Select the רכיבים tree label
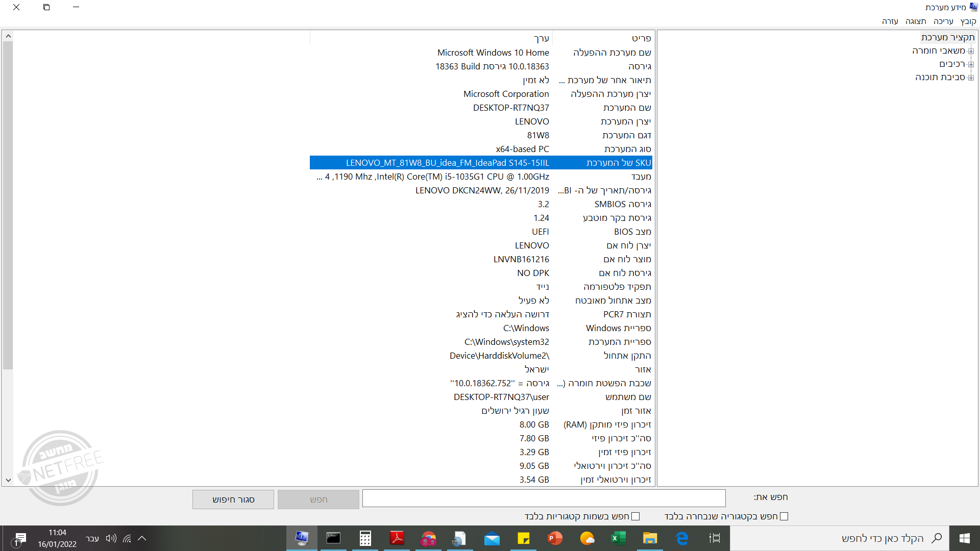980x551 pixels. [952, 64]
